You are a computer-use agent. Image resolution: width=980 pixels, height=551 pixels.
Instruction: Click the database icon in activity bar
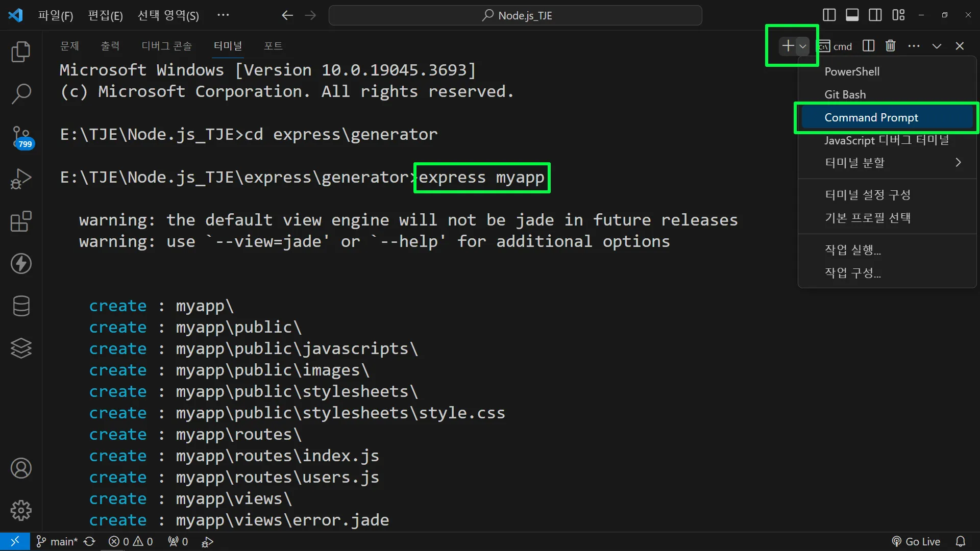[x=21, y=306]
